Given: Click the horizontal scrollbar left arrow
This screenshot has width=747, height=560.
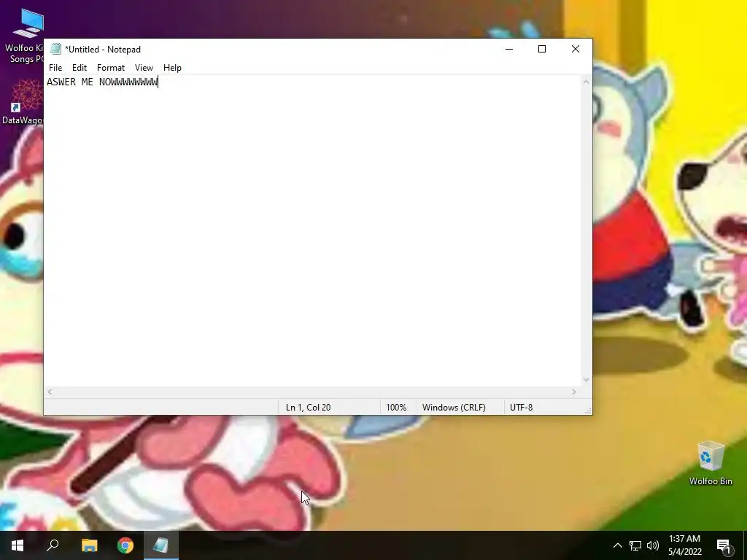Looking at the screenshot, I should [50, 392].
